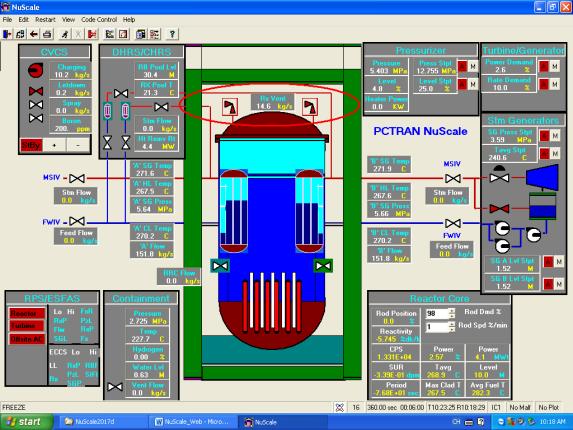Screen dimensions: 573x430
Task: Set SG B Lvl Stpt to manual (M)
Action: tap(559, 284)
